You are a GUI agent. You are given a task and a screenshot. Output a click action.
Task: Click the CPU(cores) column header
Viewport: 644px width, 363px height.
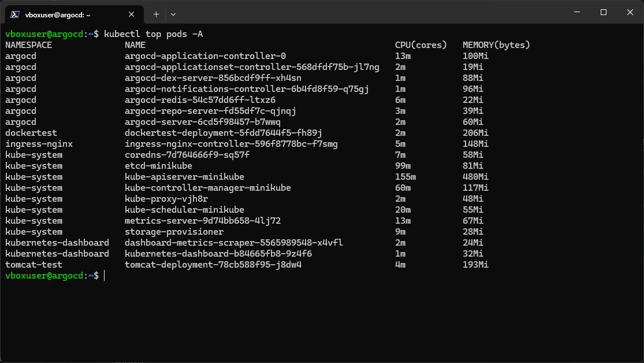pyautogui.click(x=420, y=45)
